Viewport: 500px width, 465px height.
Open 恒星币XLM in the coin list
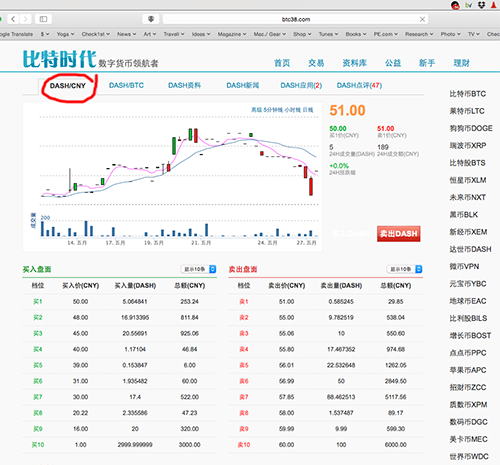(x=468, y=180)
